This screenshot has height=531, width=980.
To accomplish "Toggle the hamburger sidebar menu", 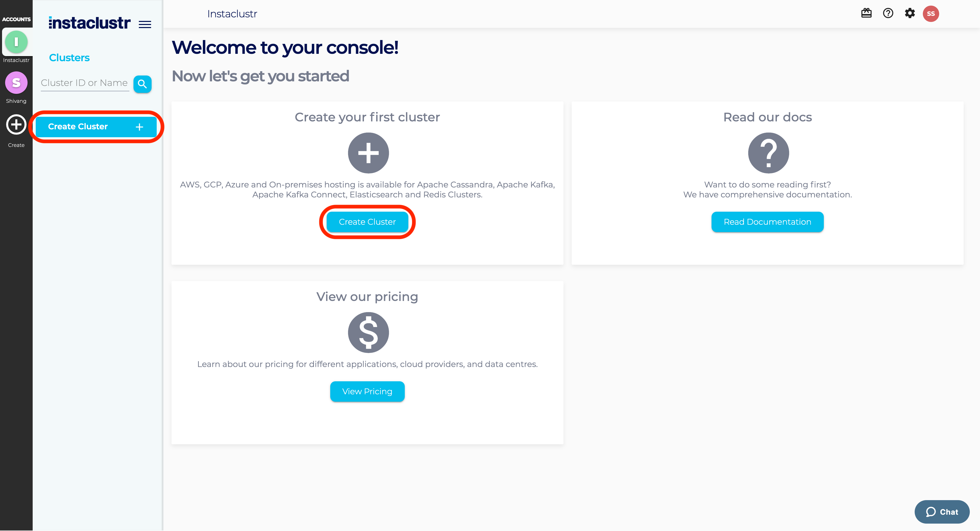I will pyautogui.click(x=144, y=25).
